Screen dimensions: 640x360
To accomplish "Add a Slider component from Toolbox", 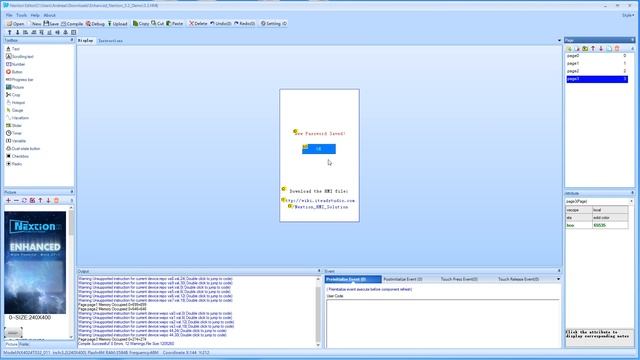I will pyautogui.click(x=14, y=125).
